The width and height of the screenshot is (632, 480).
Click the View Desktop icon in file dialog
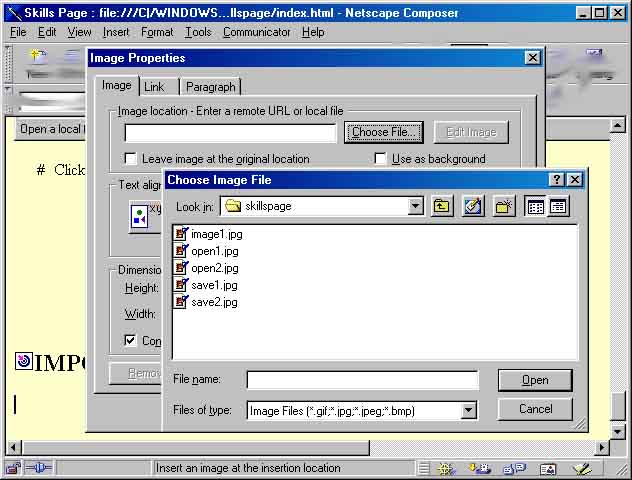[473, 206]
